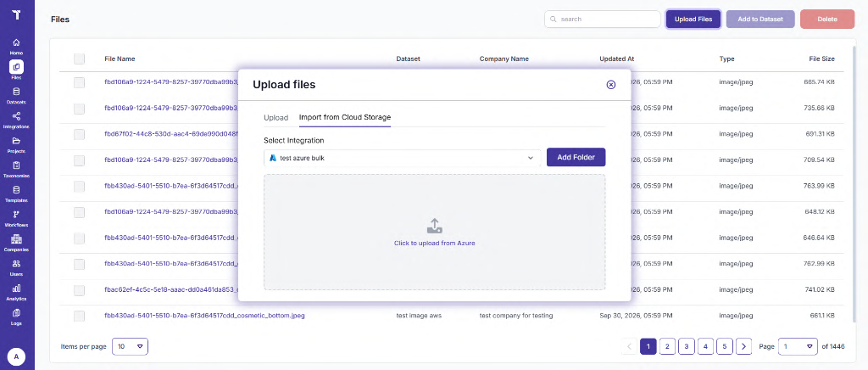
Task: Select Import from Cloud Storage tab
Action: click(345, 117)
